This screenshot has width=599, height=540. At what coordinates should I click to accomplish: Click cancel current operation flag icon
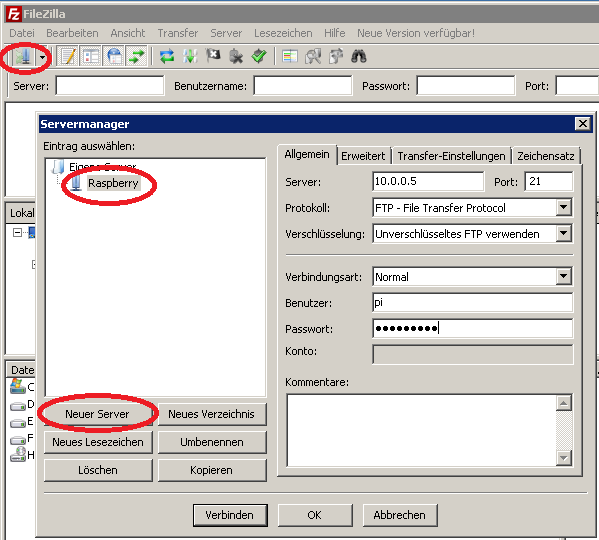pyautogui.click(x=213, y=57)
